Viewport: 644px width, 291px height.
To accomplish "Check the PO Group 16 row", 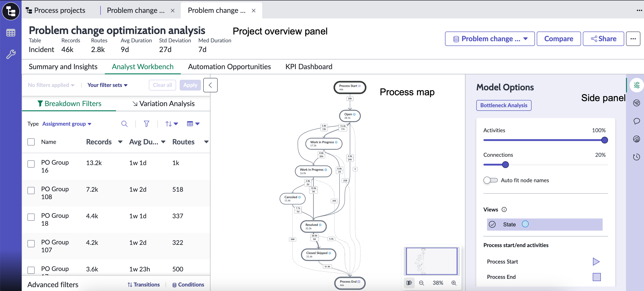I will 31,164.
